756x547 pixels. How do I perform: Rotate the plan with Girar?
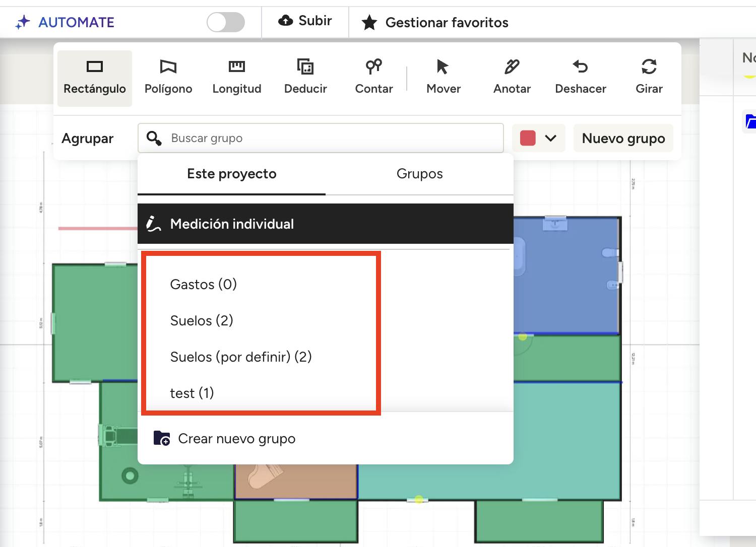[649, 78]
